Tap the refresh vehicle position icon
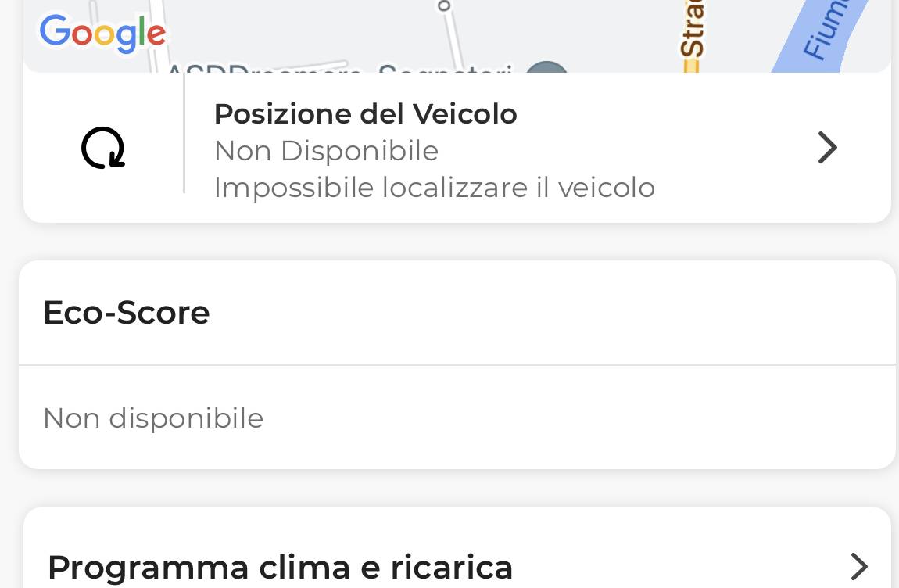This screenshot has height=588, width=899. click(x=103, y=148)
